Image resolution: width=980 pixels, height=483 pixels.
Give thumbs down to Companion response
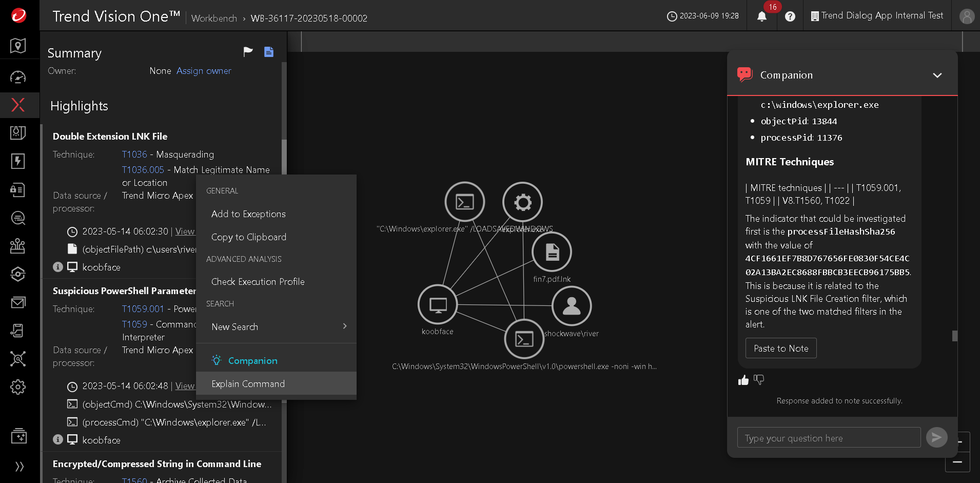[x=759, y=380]
